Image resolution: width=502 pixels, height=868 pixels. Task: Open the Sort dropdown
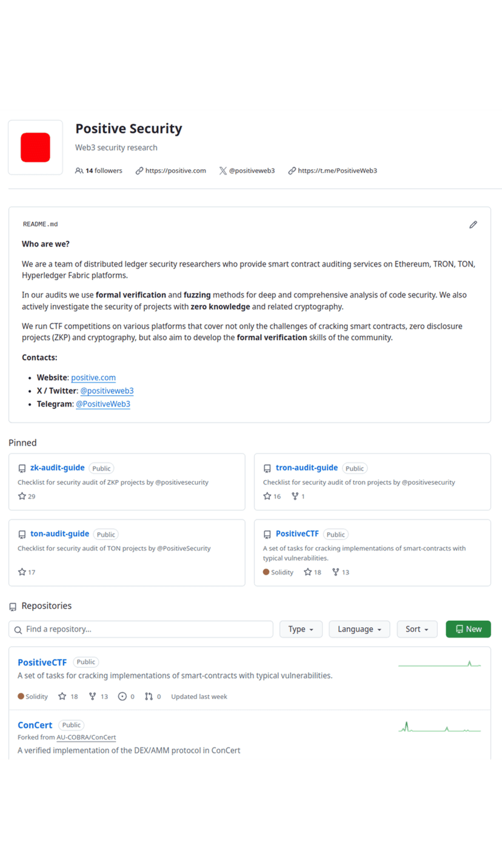[x=417, y=629]
